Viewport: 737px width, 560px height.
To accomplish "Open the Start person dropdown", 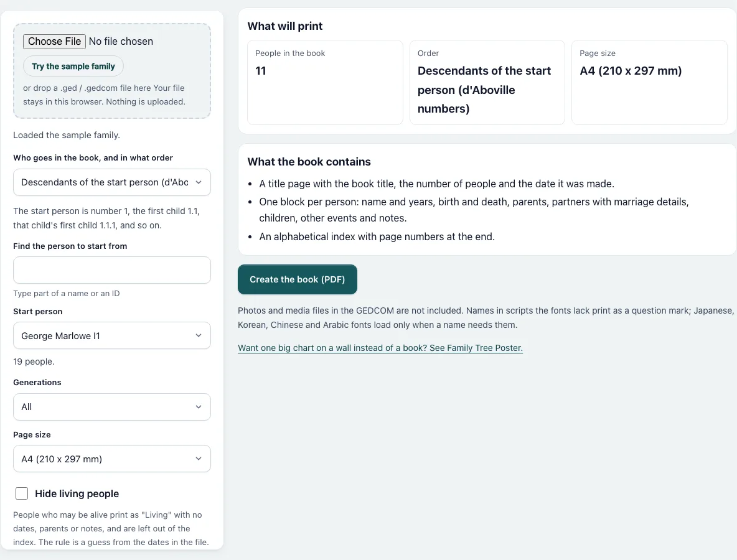I will coord(112,335).
